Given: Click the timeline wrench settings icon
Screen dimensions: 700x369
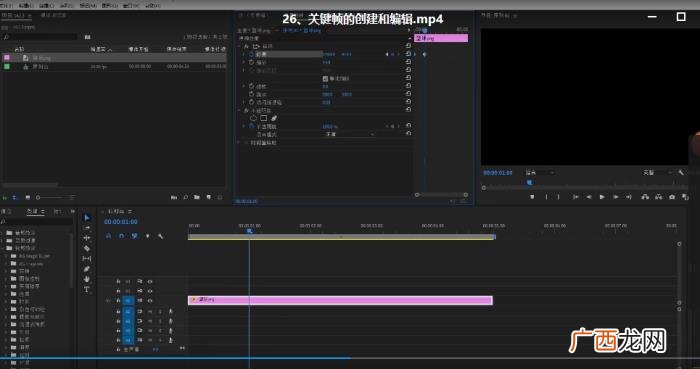Looking at the screenshot, I should coord(161,236).
